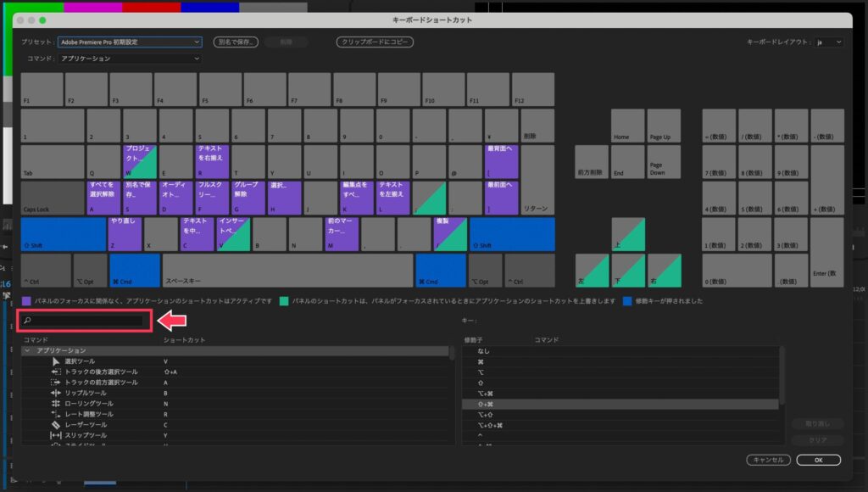Toggle the left Opt modifier key

(x=90, y=270)
